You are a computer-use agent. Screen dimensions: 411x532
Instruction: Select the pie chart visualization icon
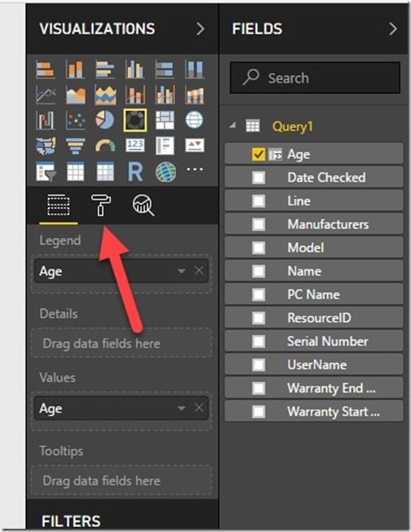coord(105,120)
